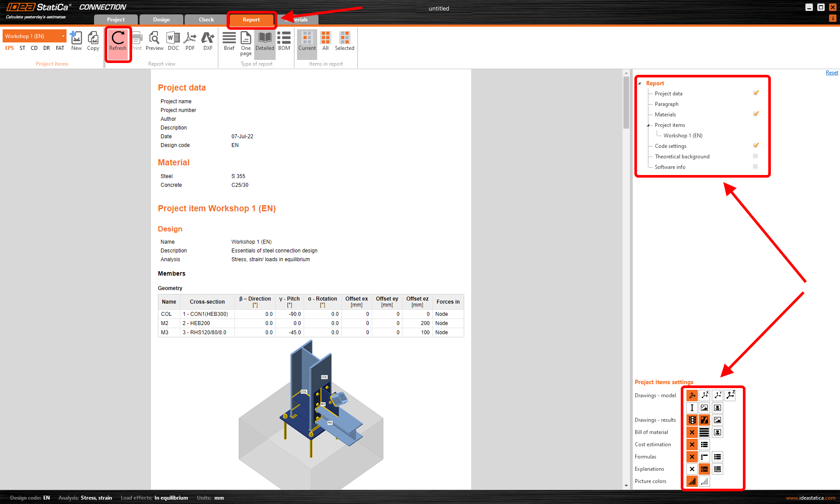Screen dimensions: 840x504
Task: Enable Software info checkbox
Action: 756,167
